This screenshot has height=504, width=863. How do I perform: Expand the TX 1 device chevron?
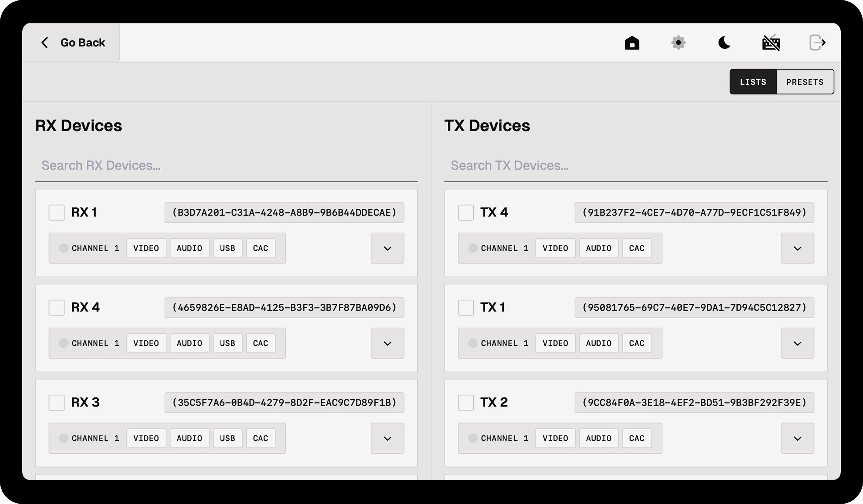tap(798, 343)
